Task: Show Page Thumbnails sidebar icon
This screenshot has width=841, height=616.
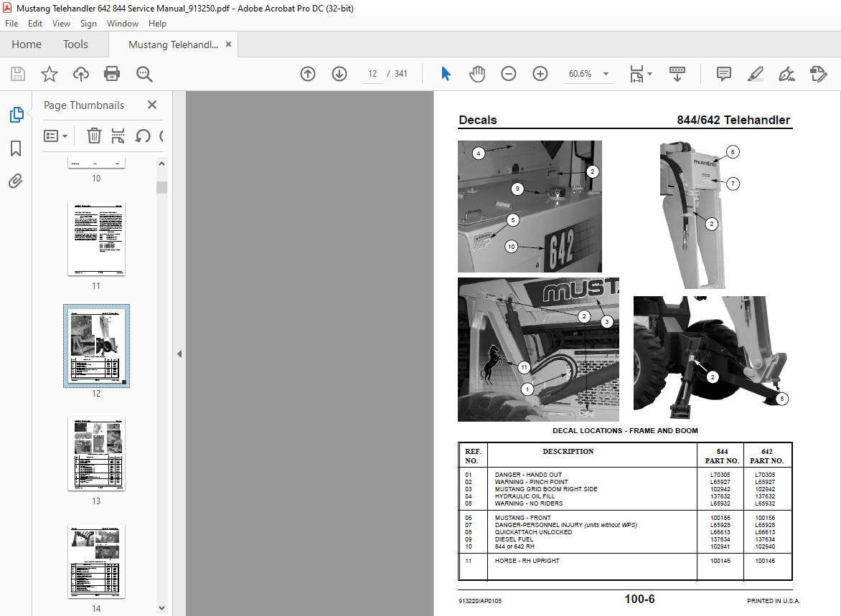Action: (x=17, y=115)
